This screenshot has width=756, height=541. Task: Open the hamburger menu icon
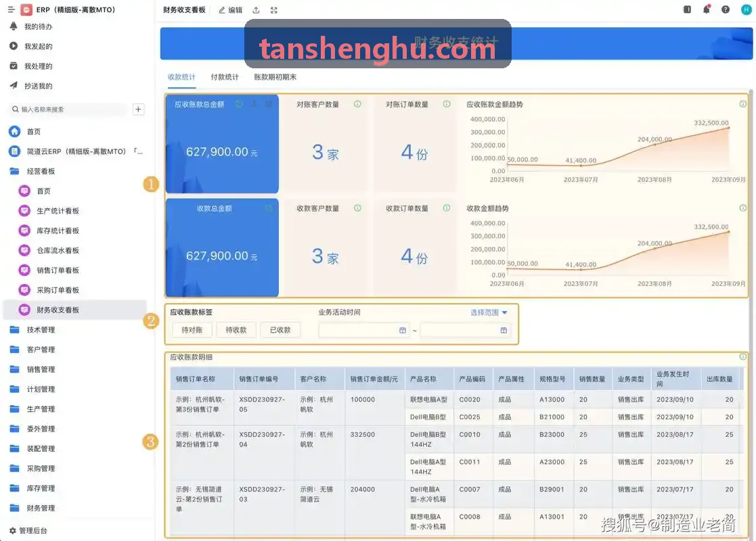pos(11,9)
